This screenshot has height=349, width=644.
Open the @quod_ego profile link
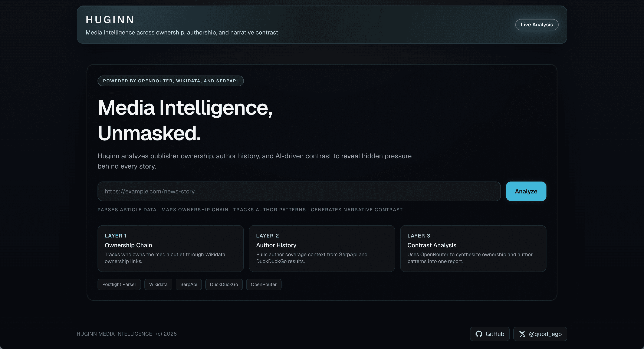(x=545, y=334)
